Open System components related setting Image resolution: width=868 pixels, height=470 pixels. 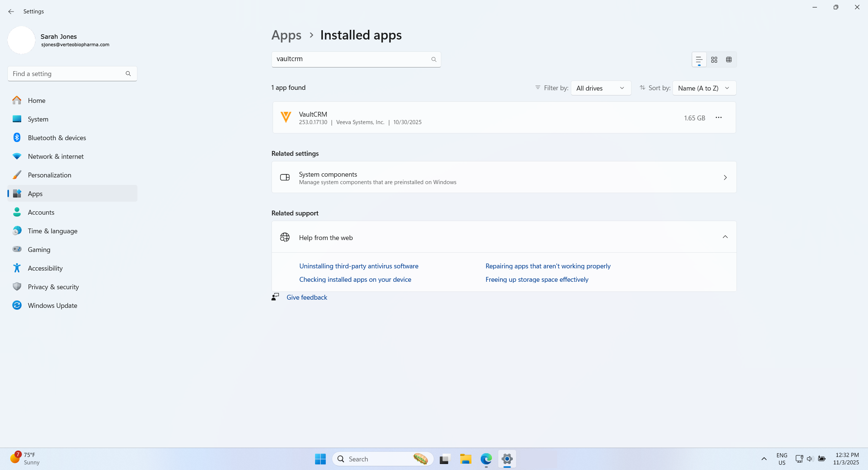(x=504, y=177)
